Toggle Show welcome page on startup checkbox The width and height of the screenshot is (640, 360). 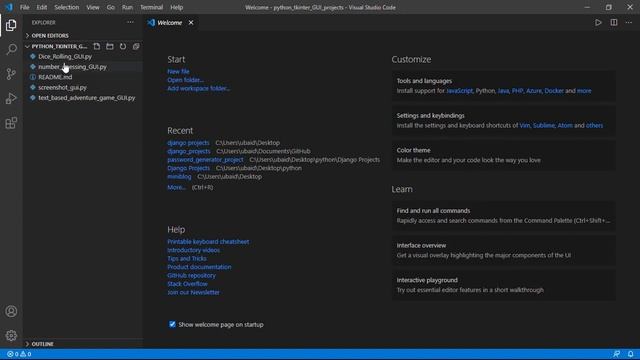[x=172, y=324]
